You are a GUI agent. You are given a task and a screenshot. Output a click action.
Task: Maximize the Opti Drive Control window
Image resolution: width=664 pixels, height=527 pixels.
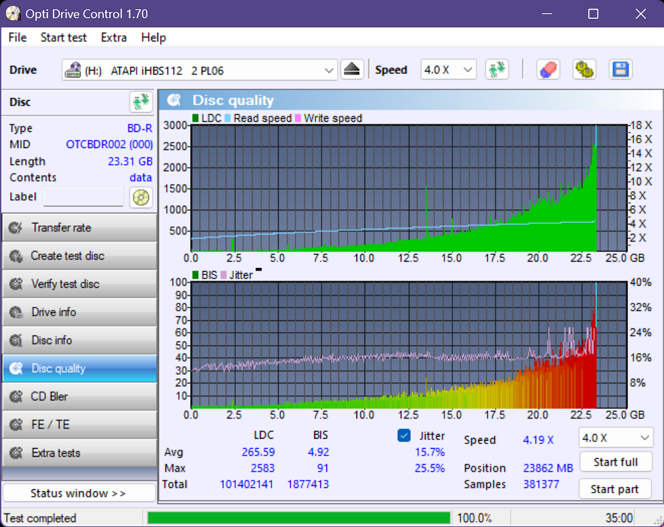(593, 14)
